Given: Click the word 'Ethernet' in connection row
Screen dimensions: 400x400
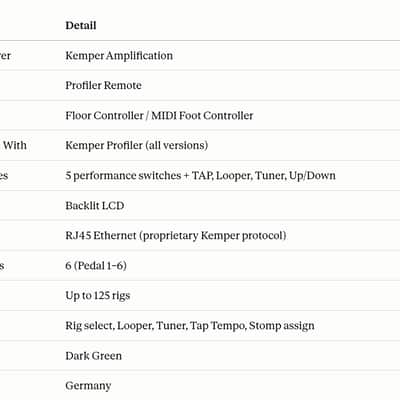Looking at the screenshot, I should (x=115, y=236).
